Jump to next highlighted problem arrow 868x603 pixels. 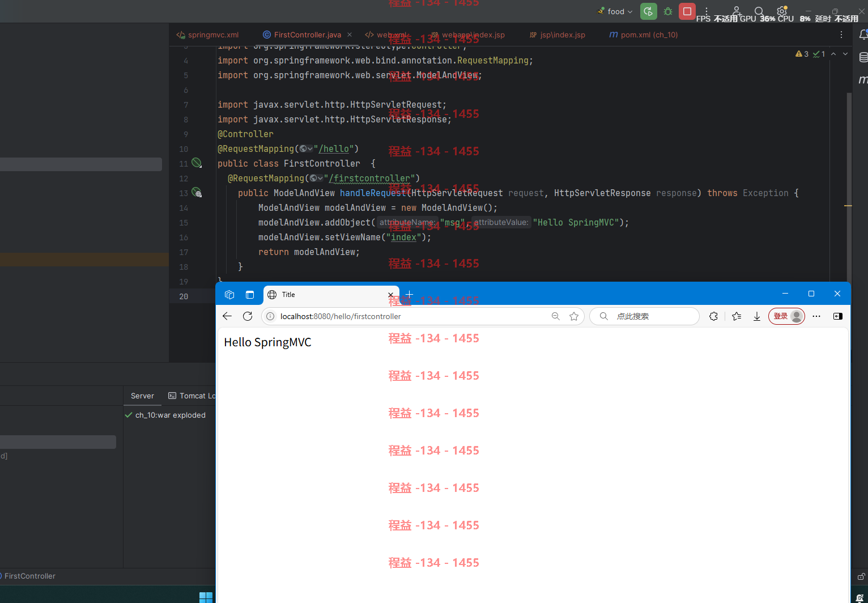[845, 54]
